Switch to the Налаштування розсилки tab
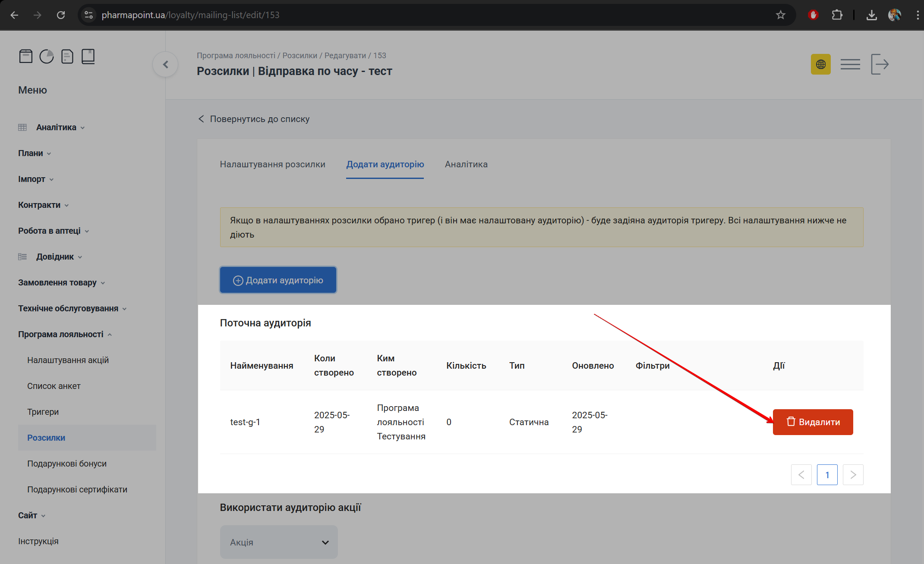Screen dimensions: 924x564 point(272,164)
